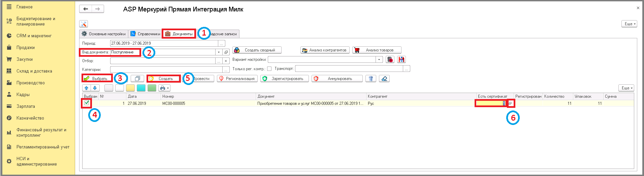This screenshot has width=644, height=176.
Task: Expand Вариант настройки dropdown arrow
Action: coord(379,59)
